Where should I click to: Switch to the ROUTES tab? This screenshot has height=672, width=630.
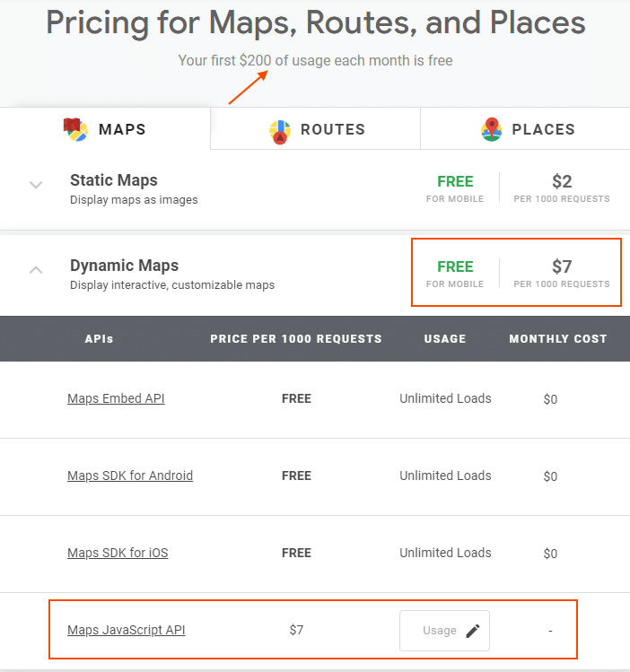[x=315, y=128]
